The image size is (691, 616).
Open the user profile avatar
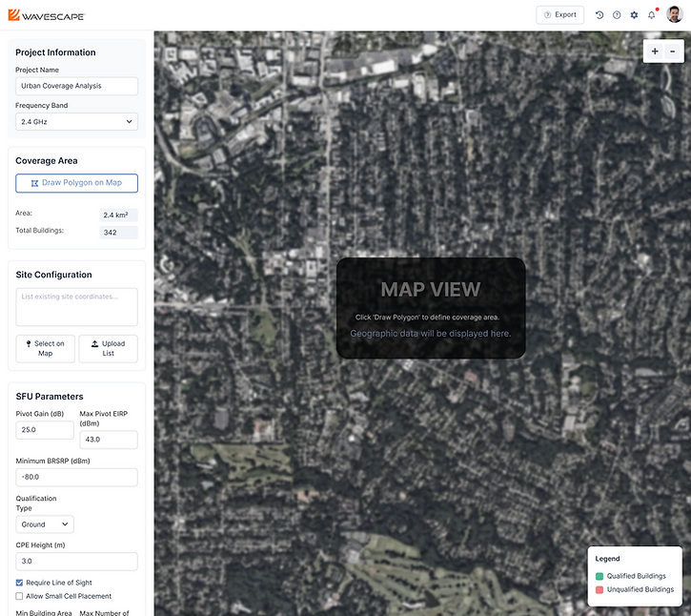tap(674, 14)
